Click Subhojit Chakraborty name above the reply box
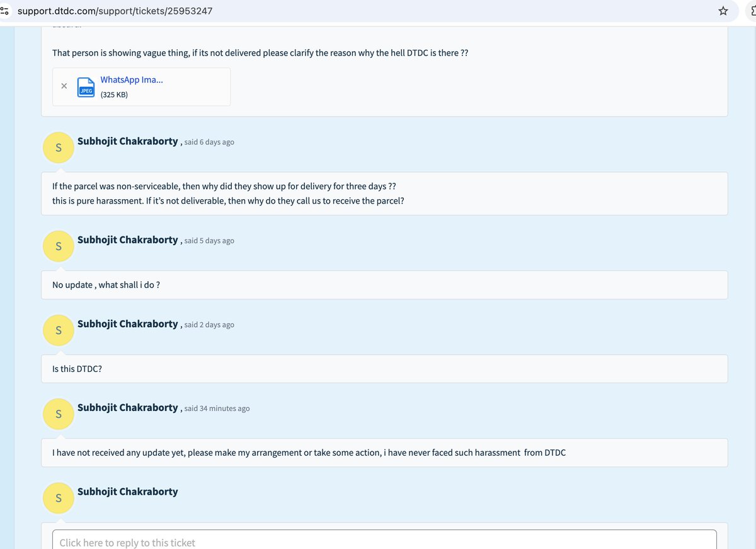The image size is (756, 549). point(127,491)
